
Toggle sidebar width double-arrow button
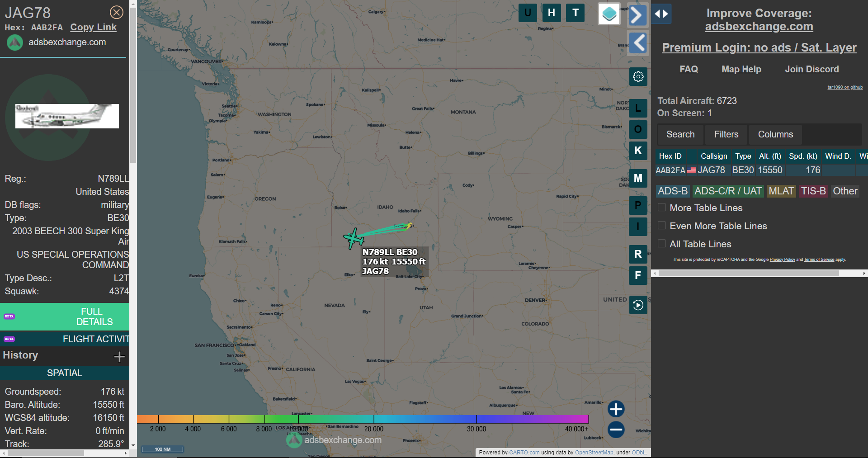pyautogui.click(x=661, y=14)
